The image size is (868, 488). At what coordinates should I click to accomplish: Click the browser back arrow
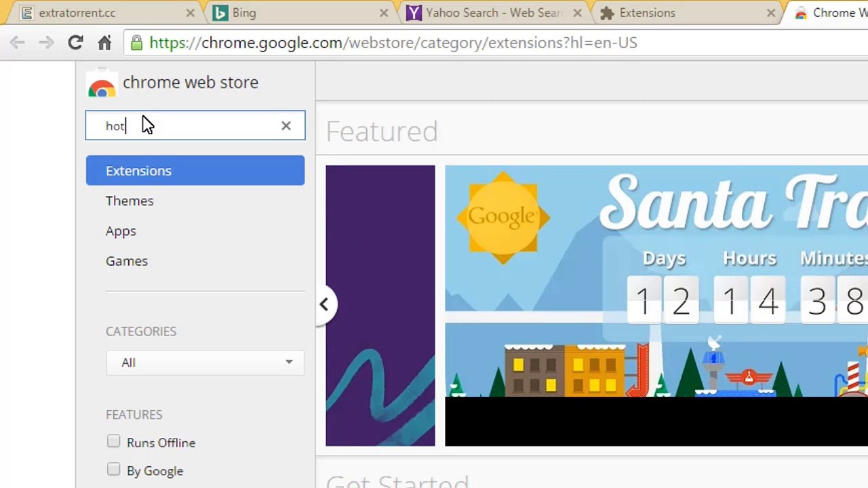click(x=18, y=43)
